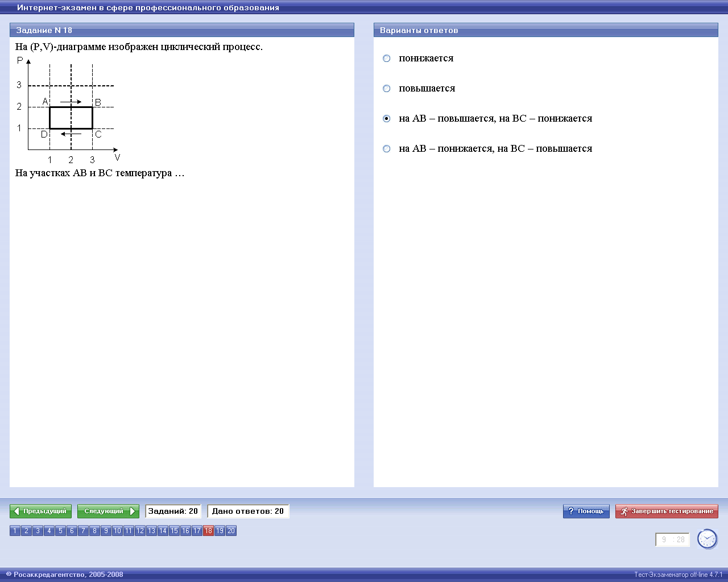Jump to question 15
The image size is (728, 582).
pos(174,531)
